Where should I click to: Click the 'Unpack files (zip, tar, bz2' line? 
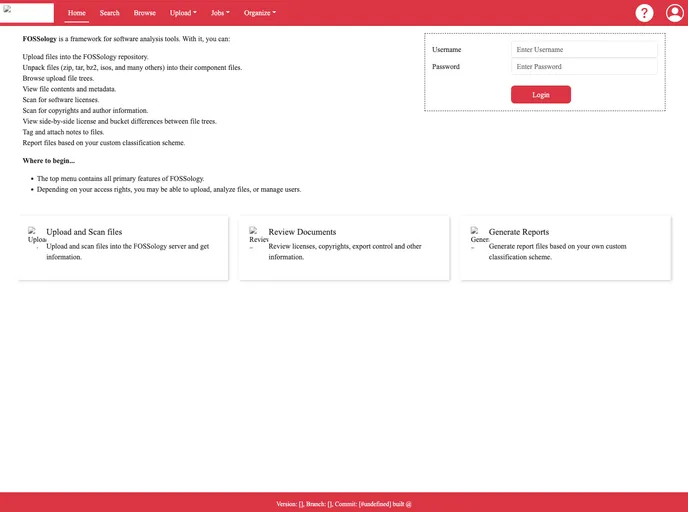click(132, 68)
